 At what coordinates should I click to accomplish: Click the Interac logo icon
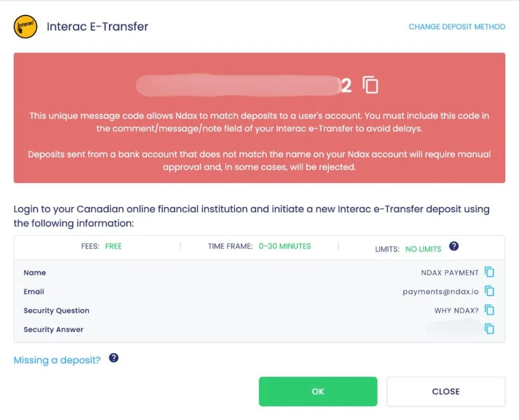coord(25,27)
